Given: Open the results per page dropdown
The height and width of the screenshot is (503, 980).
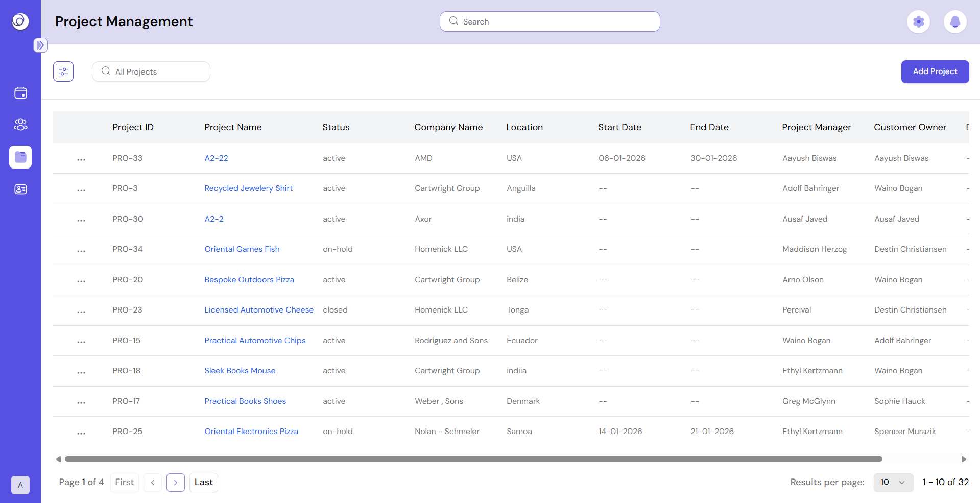Looking at the screenshot, I should 893,482.
